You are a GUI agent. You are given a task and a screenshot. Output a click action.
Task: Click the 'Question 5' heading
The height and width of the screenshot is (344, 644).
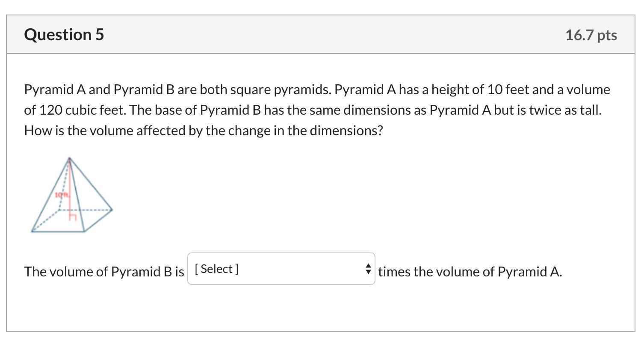coord(64,35)
